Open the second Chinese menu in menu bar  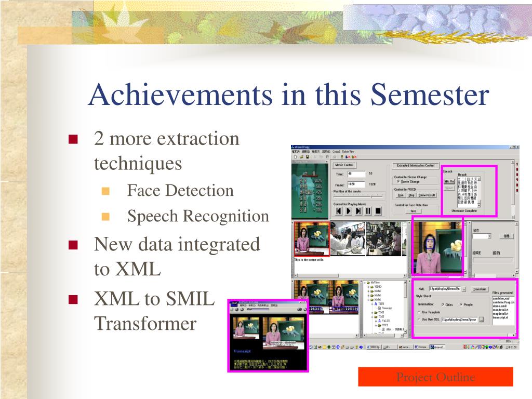coord(305,152)
